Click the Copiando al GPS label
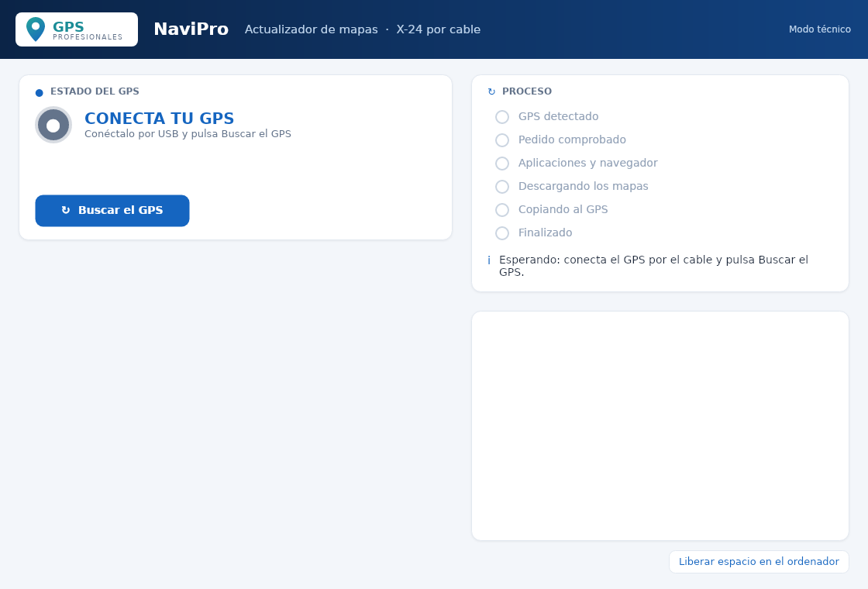Viewport: 868px width, 589px height. coord(563,209)
